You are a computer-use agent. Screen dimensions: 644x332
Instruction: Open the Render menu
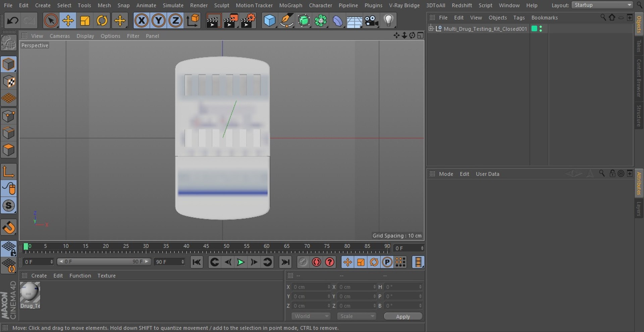[199, 5]
